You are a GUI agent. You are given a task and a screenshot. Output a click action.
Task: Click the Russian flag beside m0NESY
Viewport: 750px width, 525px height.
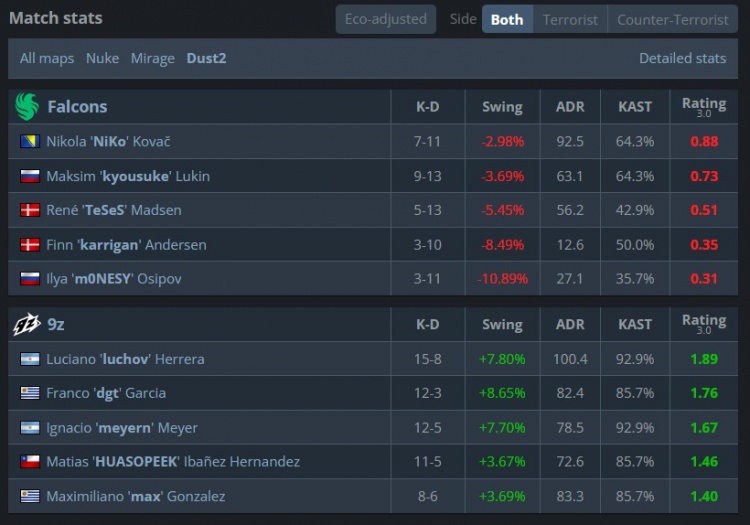click(30, 279)
